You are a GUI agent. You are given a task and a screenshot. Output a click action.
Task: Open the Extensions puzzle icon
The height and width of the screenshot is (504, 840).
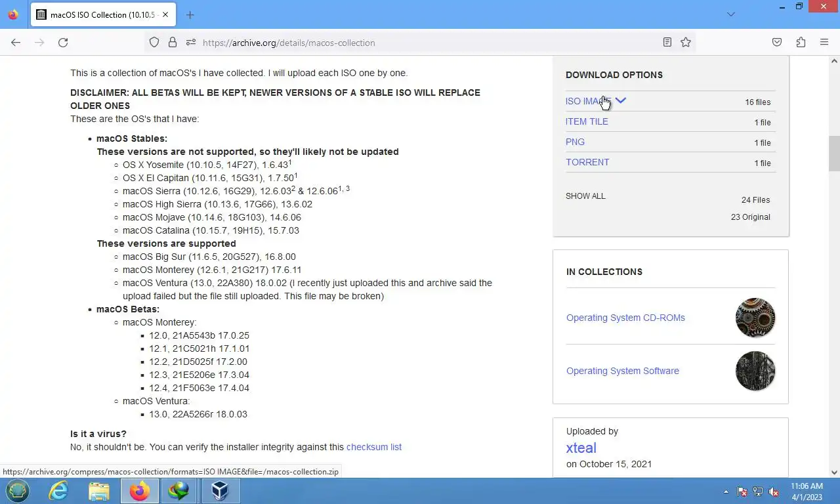click(x=801, y=42)
